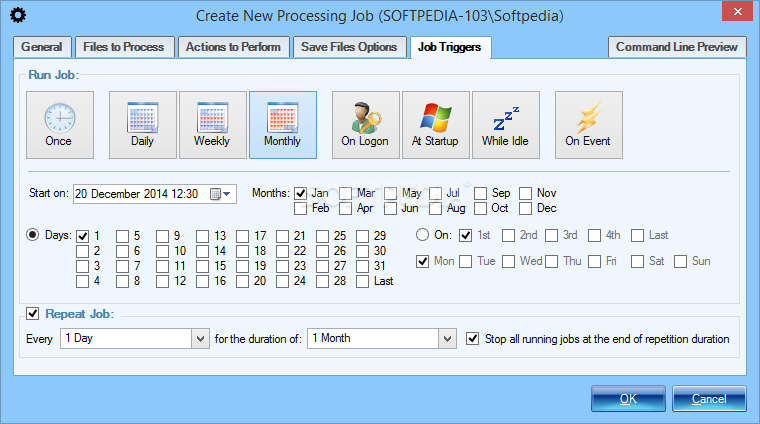Expand the duration dropdown showing 1 Month
Viewport: 760px width, 424px height.
(447, 338)
